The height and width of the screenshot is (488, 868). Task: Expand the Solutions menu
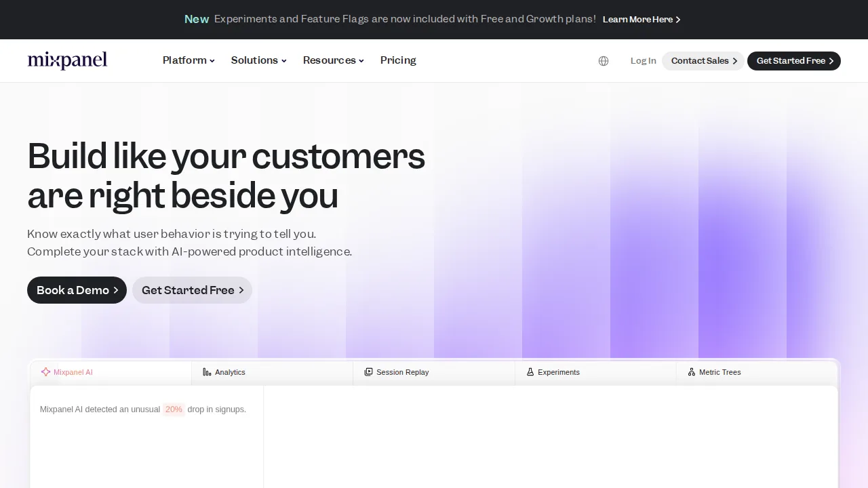pyautogui.click(x=258, y=60)
